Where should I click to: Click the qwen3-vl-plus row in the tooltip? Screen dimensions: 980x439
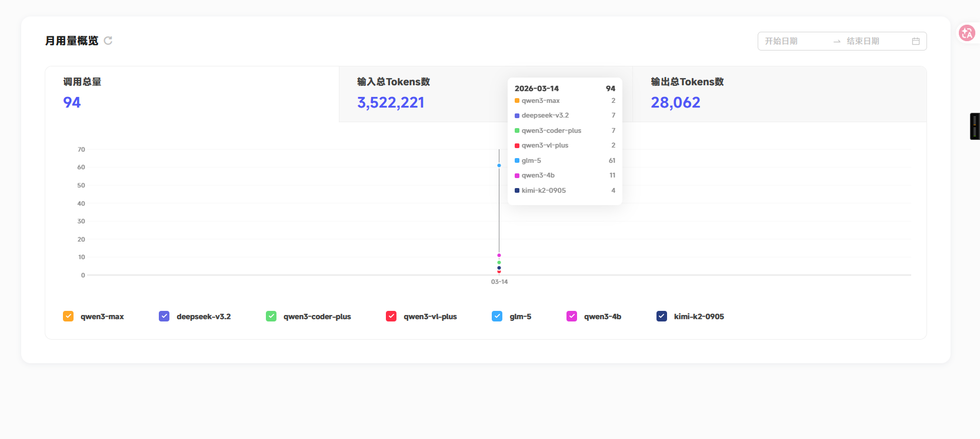[x=565, y=146]
